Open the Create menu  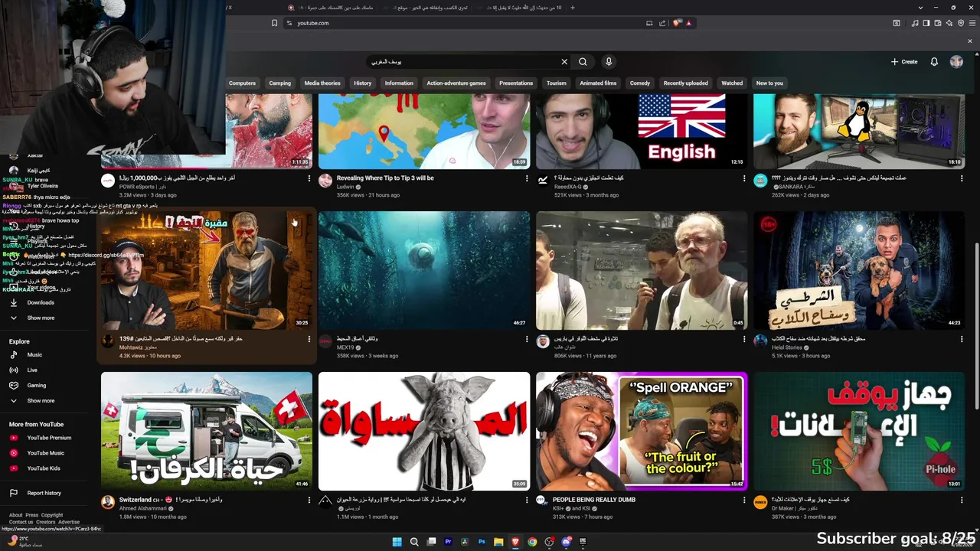(x=904, y=62)
